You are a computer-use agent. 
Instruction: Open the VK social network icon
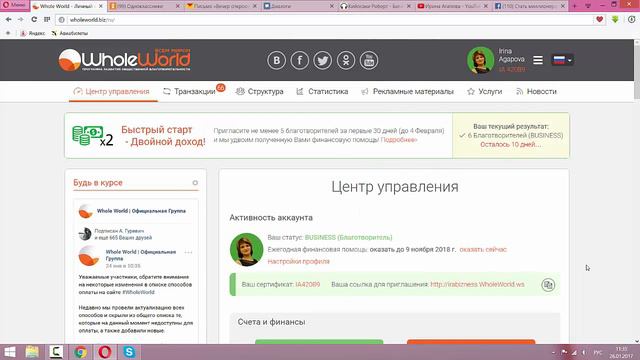[276, 60]
